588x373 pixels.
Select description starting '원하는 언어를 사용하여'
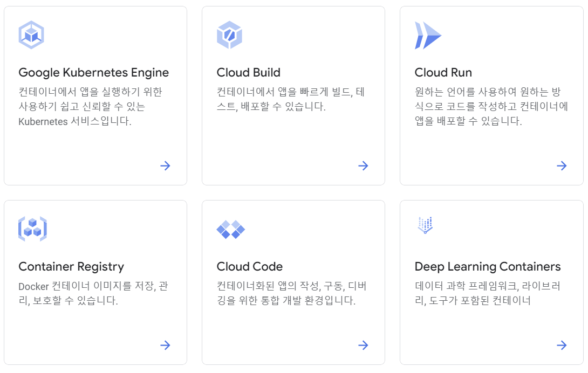(x=491, y=107)
